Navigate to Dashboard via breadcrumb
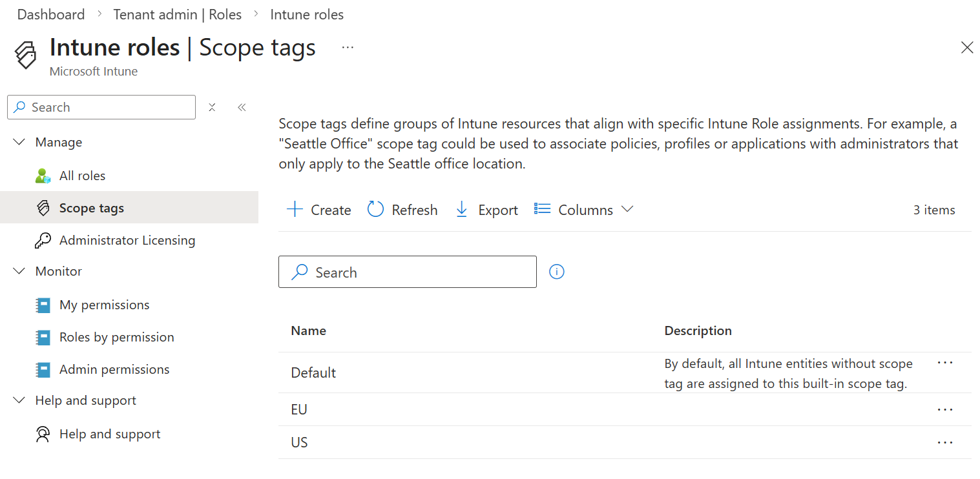This screenshot has height=479, width=980. pos(50,14)
